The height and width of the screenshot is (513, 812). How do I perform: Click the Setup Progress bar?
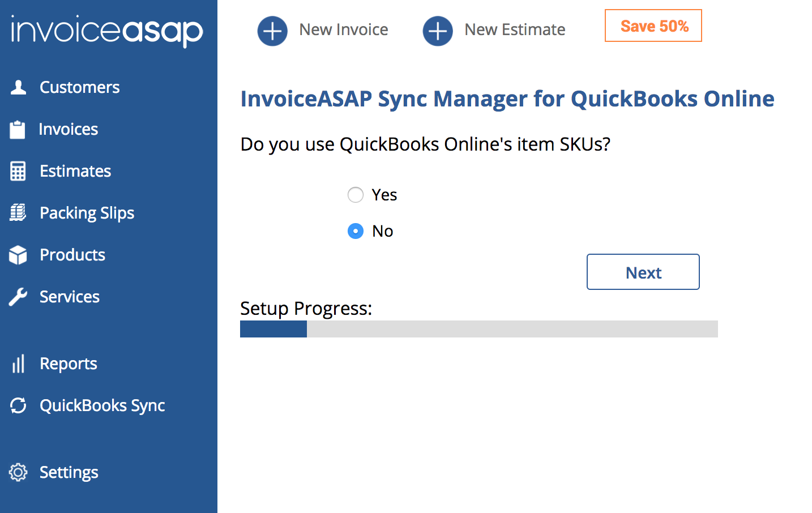(x=479, y=329)
